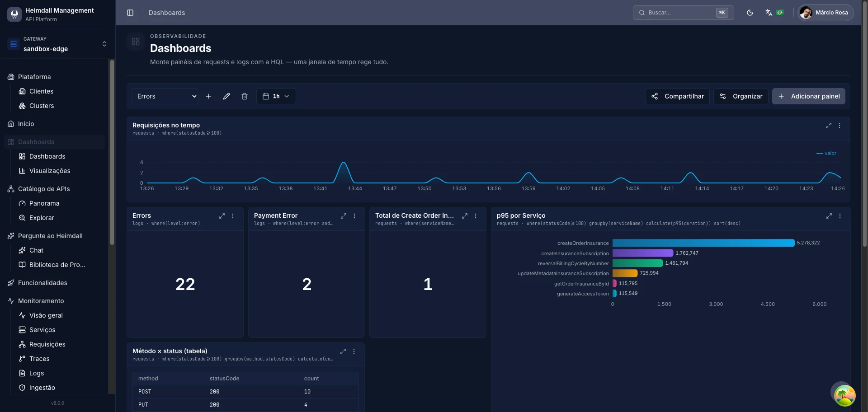Image resolution: width=868 pixels, height=412 pixels.
Task: Expand the p95 por Serviço panel
Action: click(829, 216)
